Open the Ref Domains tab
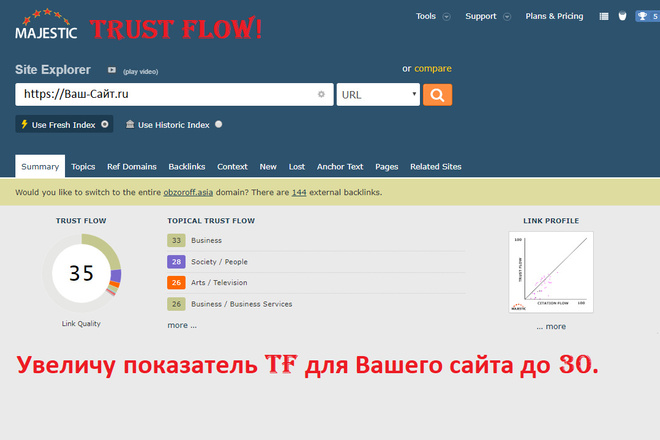 (x=132, y=167)
